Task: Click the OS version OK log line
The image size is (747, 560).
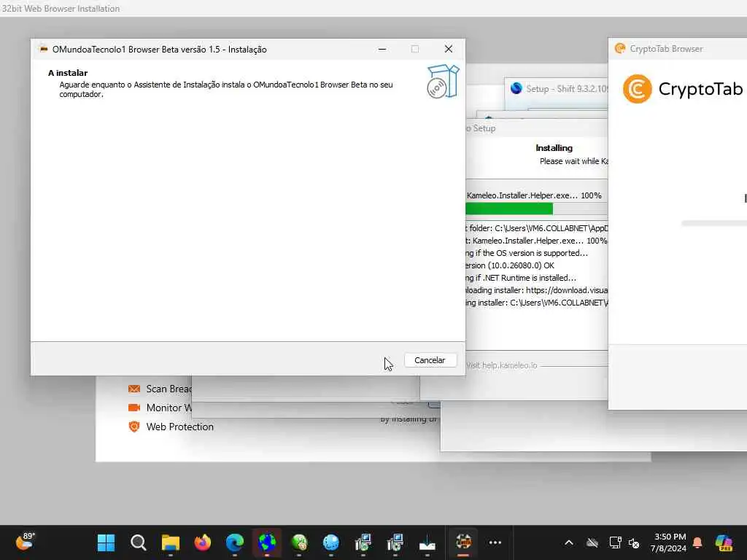Action: point(510,265)
